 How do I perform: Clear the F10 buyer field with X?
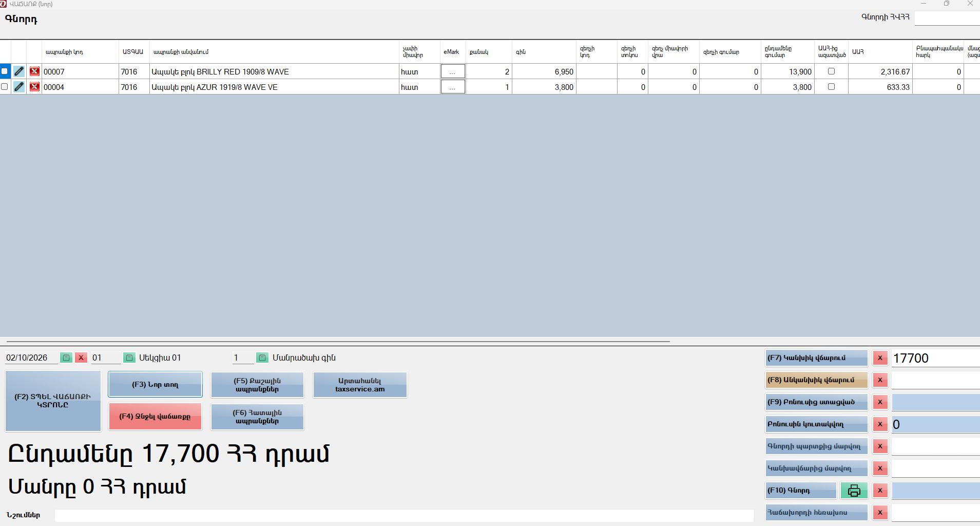(880, 491)
